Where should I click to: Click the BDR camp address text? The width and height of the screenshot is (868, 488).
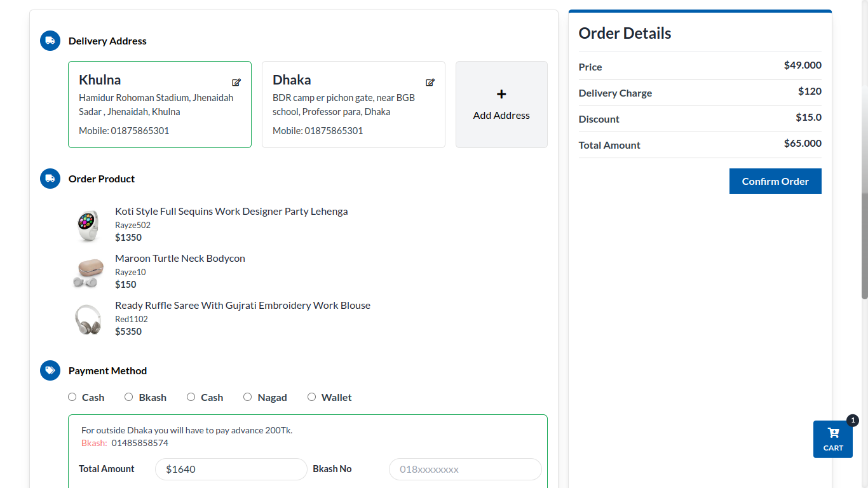coord(344,105)
